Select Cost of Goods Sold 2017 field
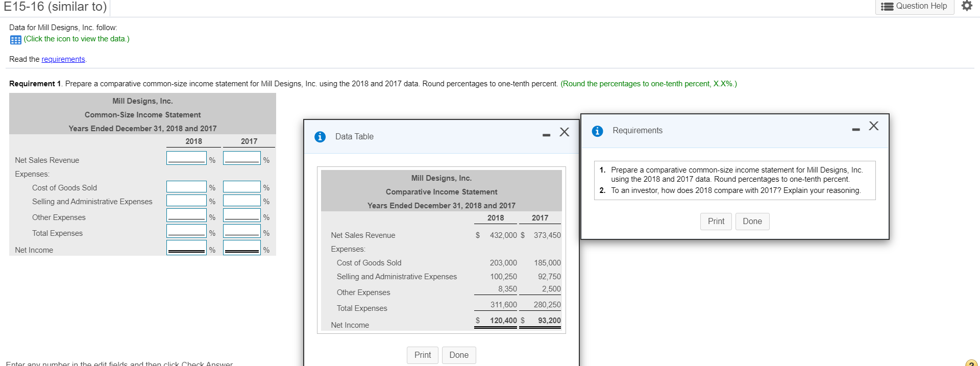980x366 pixels. coord(242,187)
